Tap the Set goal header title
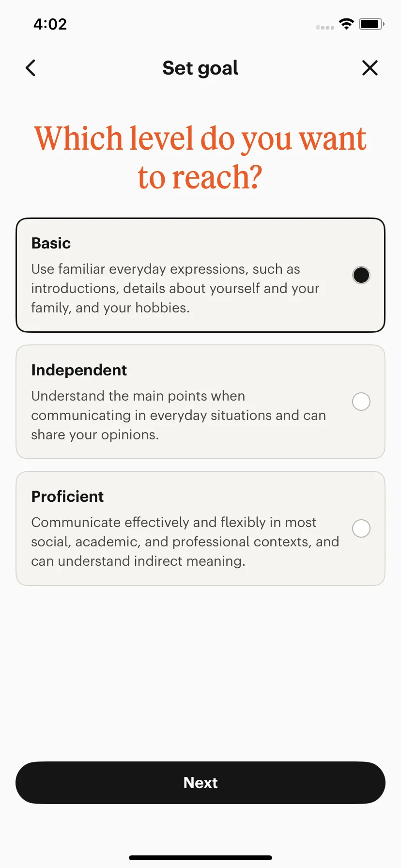Screen dimensions: 401x868 click(200, 68)
